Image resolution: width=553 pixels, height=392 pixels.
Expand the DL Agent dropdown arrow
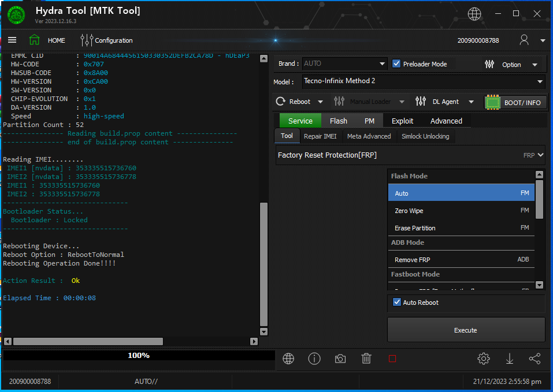click(471, 102)
